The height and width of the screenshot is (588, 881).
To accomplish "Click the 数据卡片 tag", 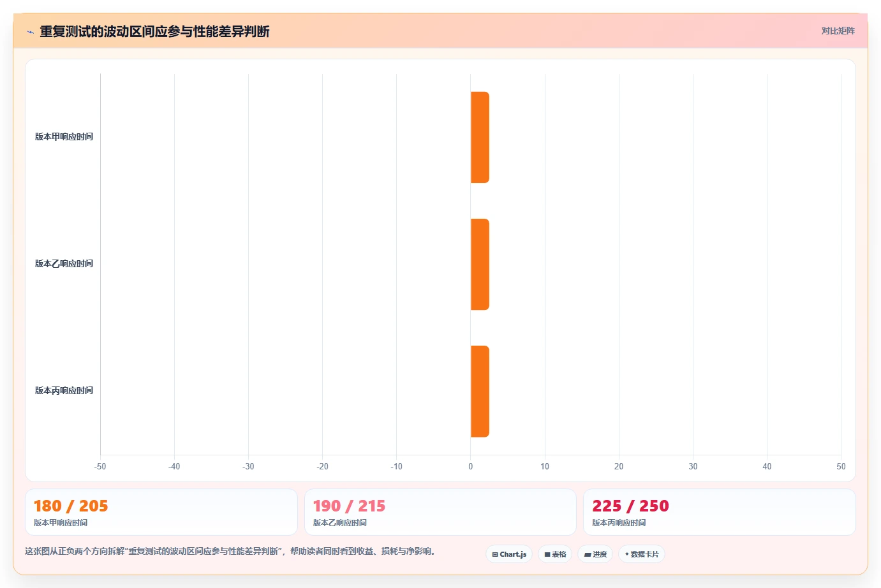I will tap(642, 554).
